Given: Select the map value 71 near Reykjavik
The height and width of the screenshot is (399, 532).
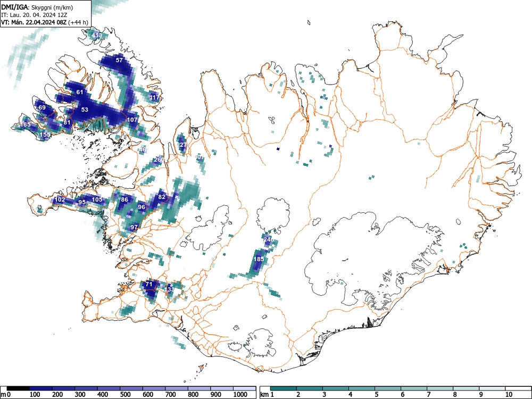Looking at the screenshot, I should click(x=149, y=284).
